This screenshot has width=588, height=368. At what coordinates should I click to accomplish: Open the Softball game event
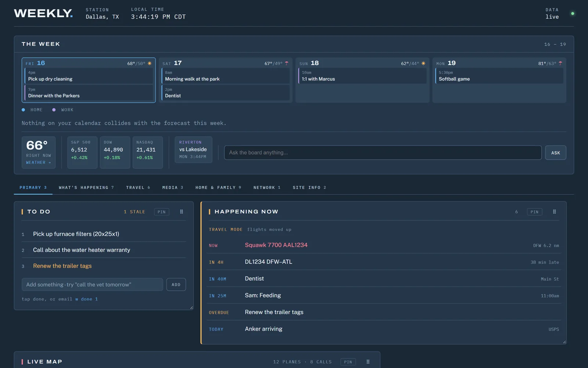[499, 76]
